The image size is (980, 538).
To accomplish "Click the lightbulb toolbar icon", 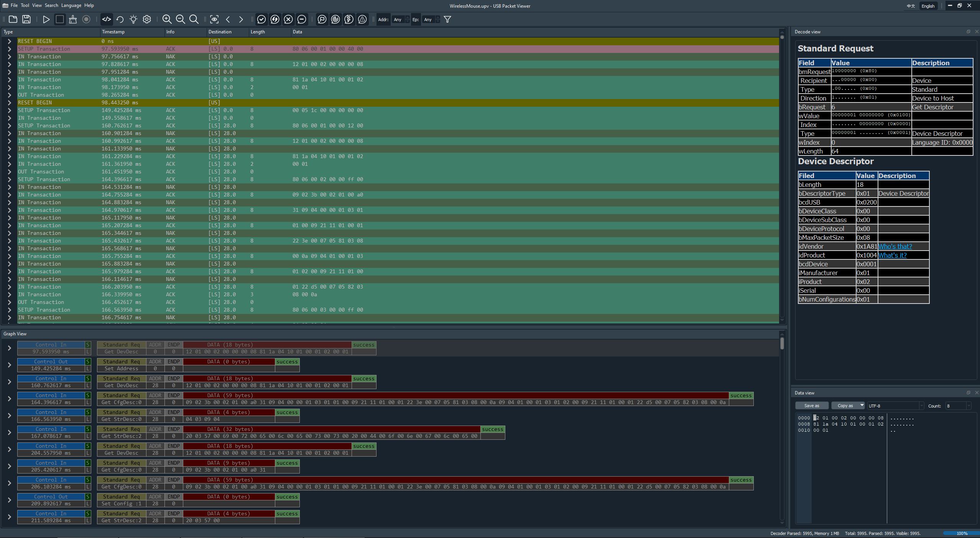I will (x=133, y=19).
